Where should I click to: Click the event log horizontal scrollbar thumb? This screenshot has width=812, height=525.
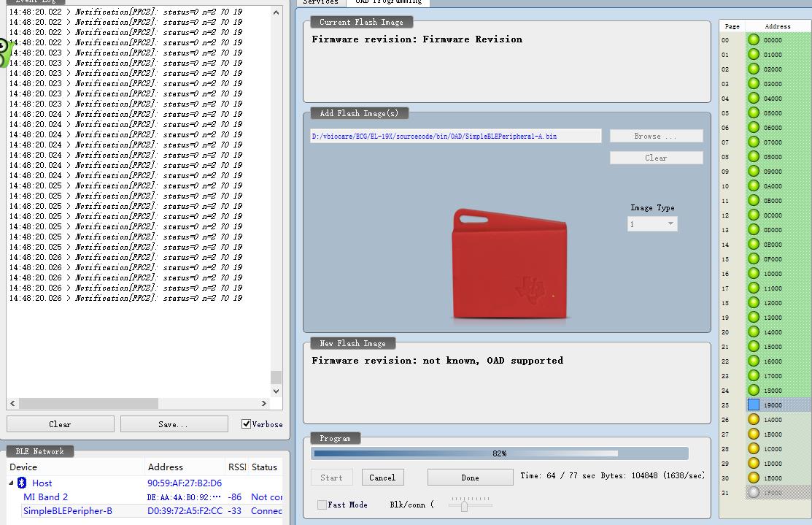point(88,403)
